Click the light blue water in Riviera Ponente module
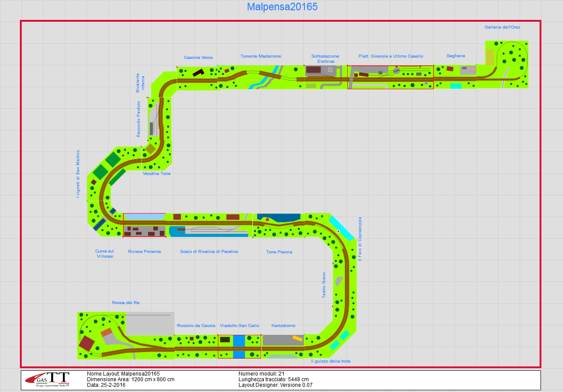Screen dimensions: 563x392 (x=144, y=217)
